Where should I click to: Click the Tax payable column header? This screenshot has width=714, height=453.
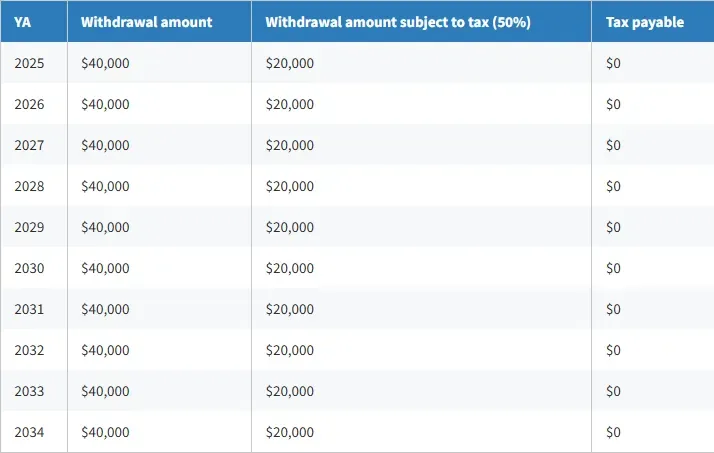pos(645,22)
